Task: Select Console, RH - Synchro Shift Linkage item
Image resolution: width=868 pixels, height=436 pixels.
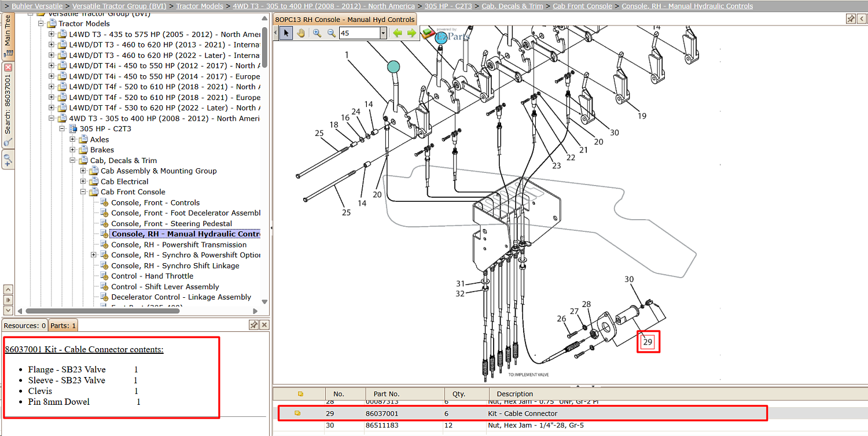Action: pyautogui.click(x=175, y=265)
